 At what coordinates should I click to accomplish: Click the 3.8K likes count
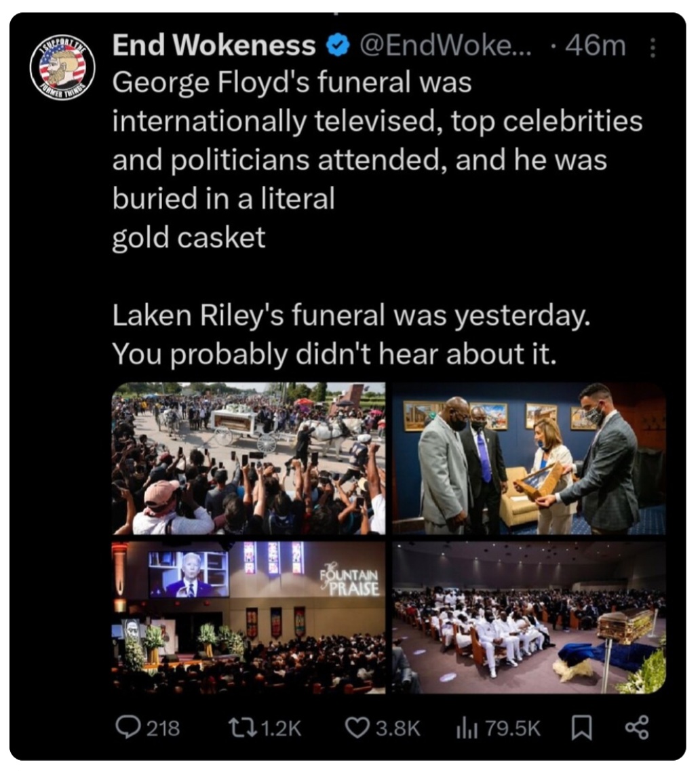(x=398, y=728)
